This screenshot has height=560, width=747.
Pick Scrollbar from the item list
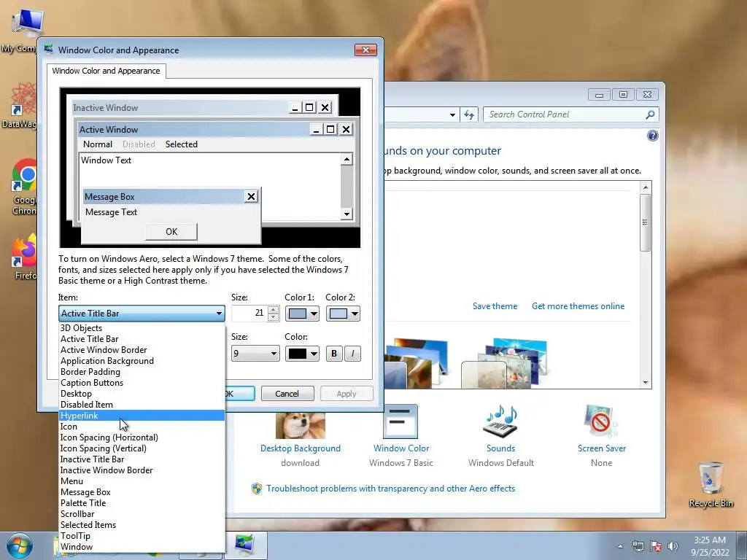142,514
